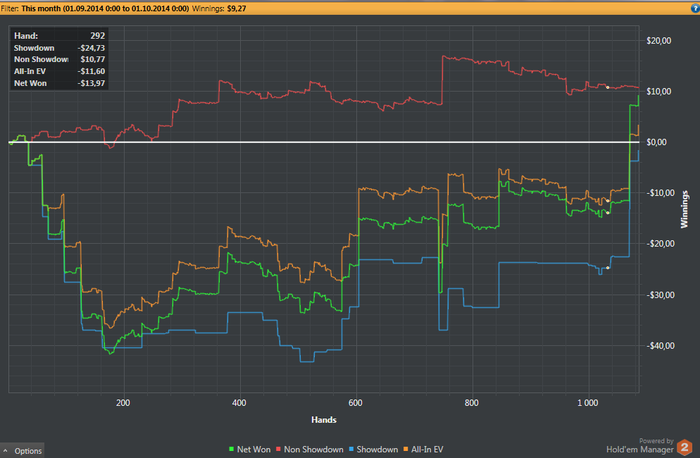Click the 1 000 x-axis label
The height and width of the screenshot is (458, 700).
click(x=588, y=403)
